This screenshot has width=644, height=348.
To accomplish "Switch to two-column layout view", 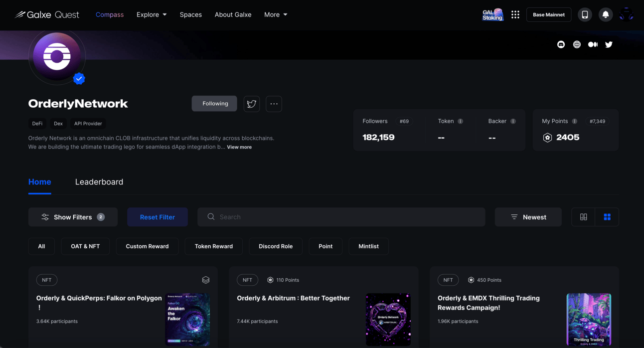I will [583, 217].
